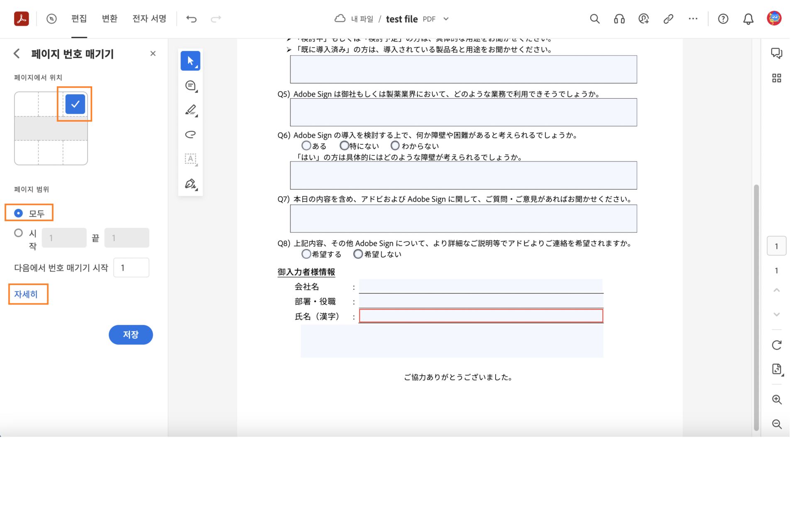Viewport: 797px width, 532px height.
Task: Open the recent/tools compass icon
Action: pyautogui.click(x=51, y=19)
